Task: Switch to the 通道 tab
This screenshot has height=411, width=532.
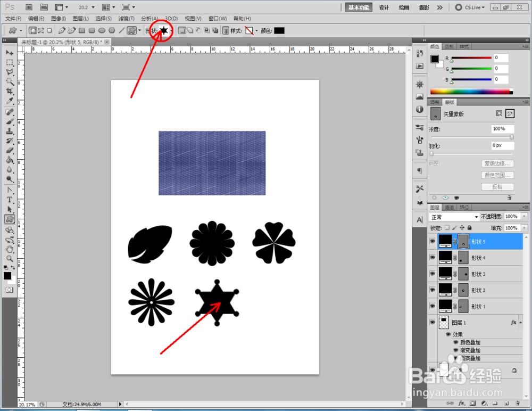Action: 449,207
